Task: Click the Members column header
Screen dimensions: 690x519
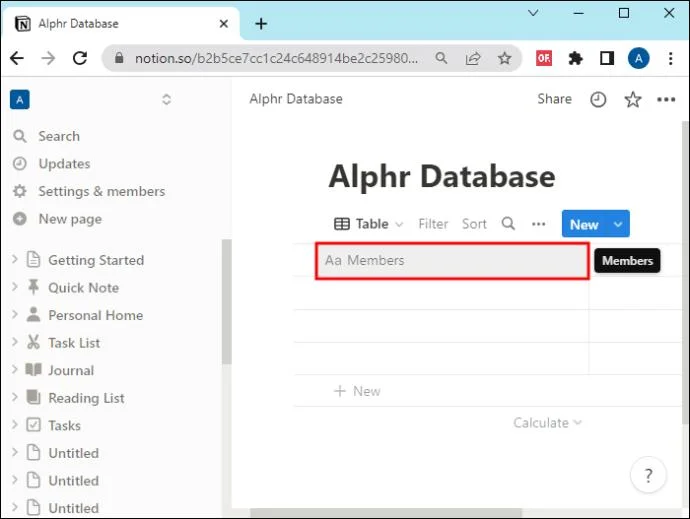Action: 452,261
